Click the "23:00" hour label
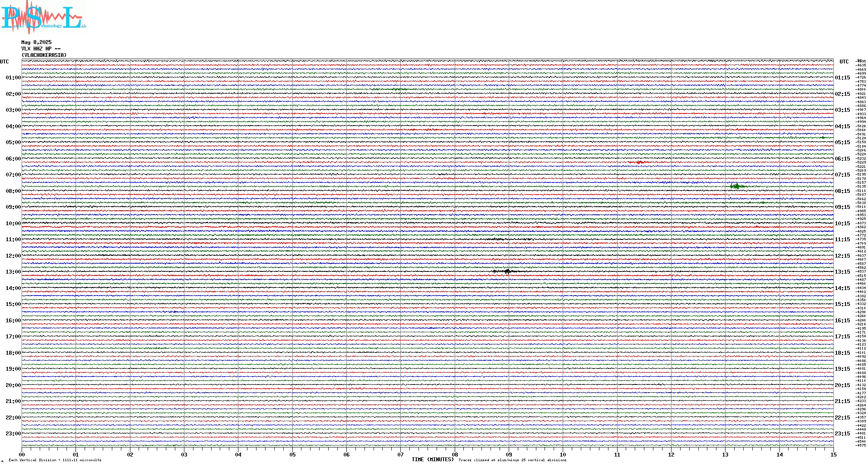This screenshot has height=466, width=868. click(x=13, y=434)
